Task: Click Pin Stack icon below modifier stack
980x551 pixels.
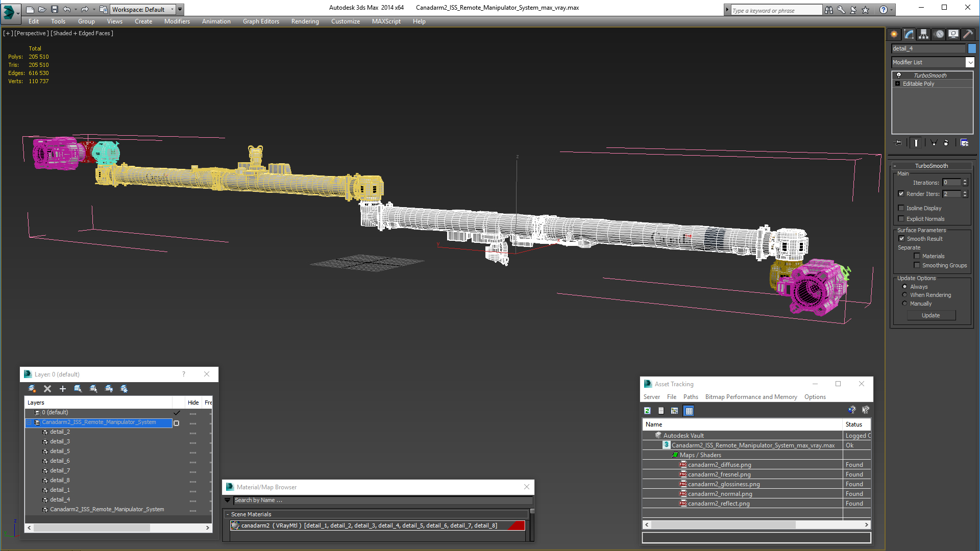Action: (x=898, y=143)
